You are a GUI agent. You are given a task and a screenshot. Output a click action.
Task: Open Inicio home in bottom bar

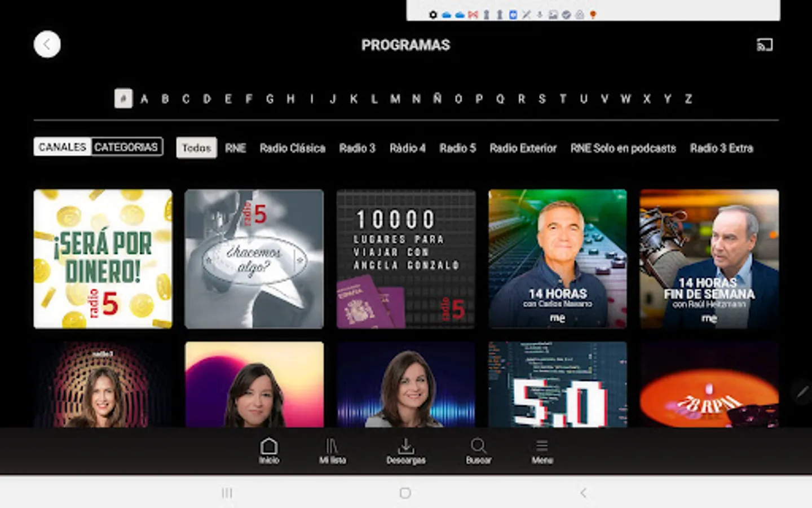pos(269,451)
